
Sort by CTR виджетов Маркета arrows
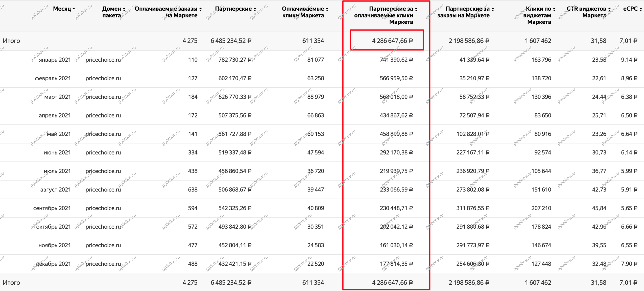click(609, 9)
